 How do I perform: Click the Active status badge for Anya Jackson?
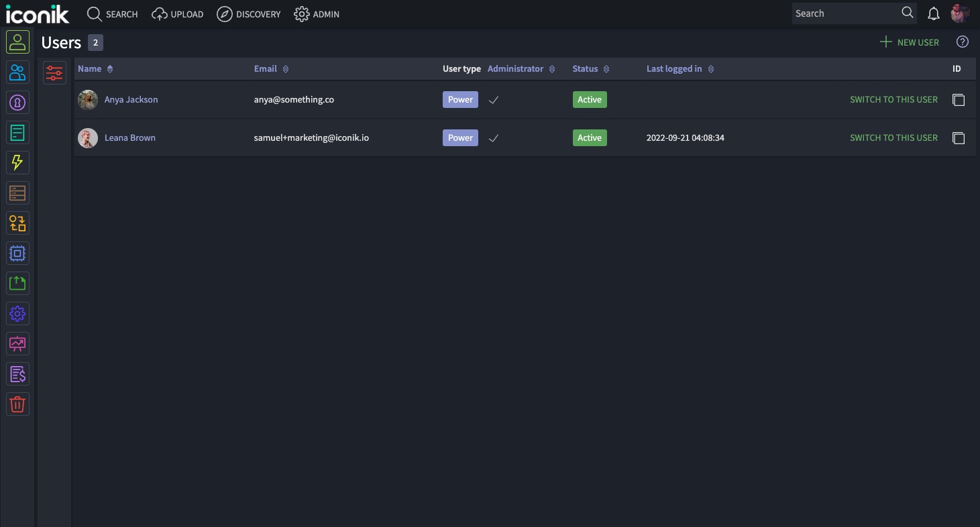coord(589,99)
